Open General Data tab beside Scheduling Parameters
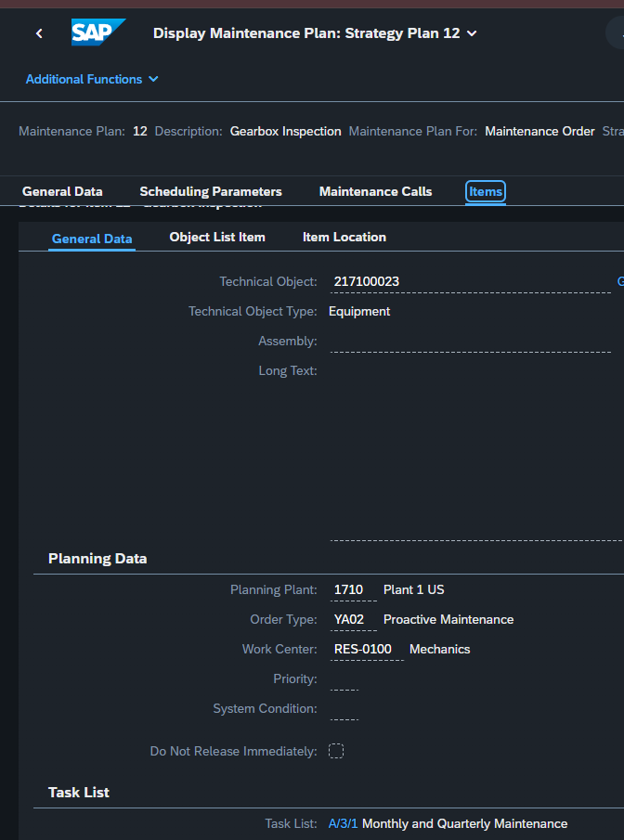This screenshot has width=624, height=840. click(x=62, y=191)
